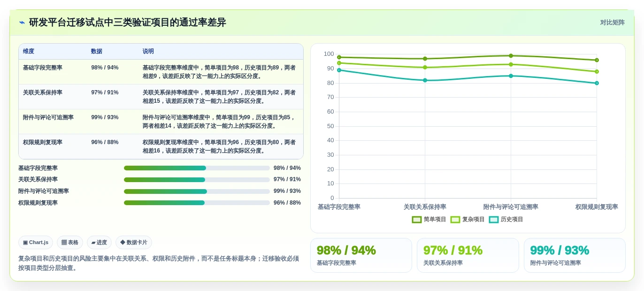The width and height of the screenshot is (644, 291).
Task: Click the 简单项目 point at 基础字段完整率
Action: (x=339, y=57)
